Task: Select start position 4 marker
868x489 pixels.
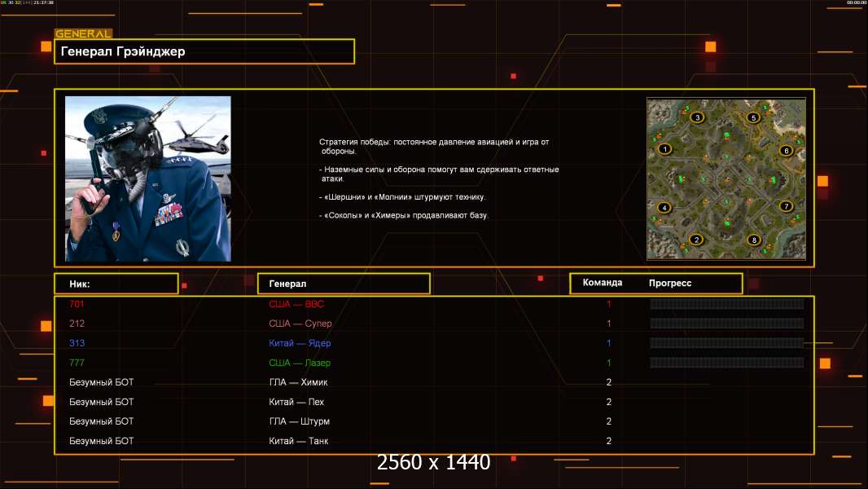Action: click(665, 208)
